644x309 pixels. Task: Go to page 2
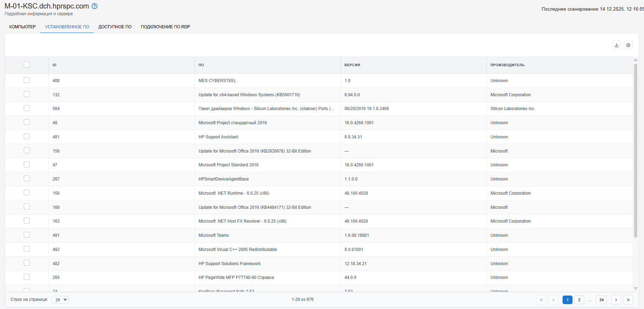coord(579,300)
